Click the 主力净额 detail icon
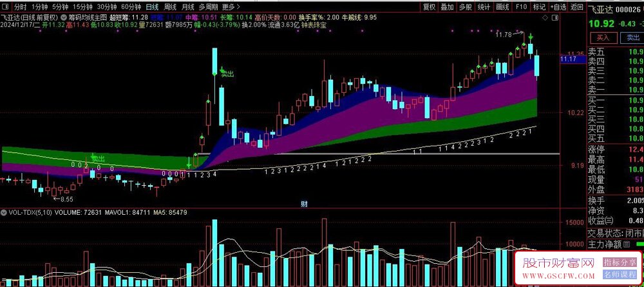The image size is (644, 287). coord(627,244)
